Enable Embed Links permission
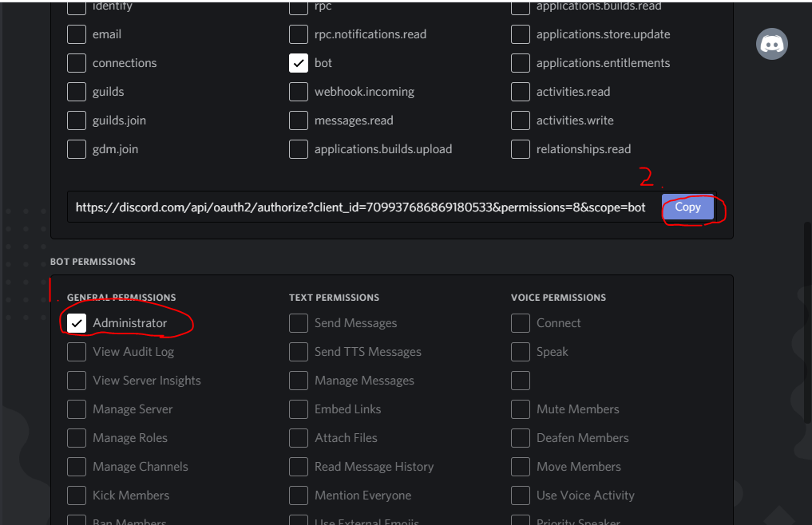 click(x=299, y=409)
